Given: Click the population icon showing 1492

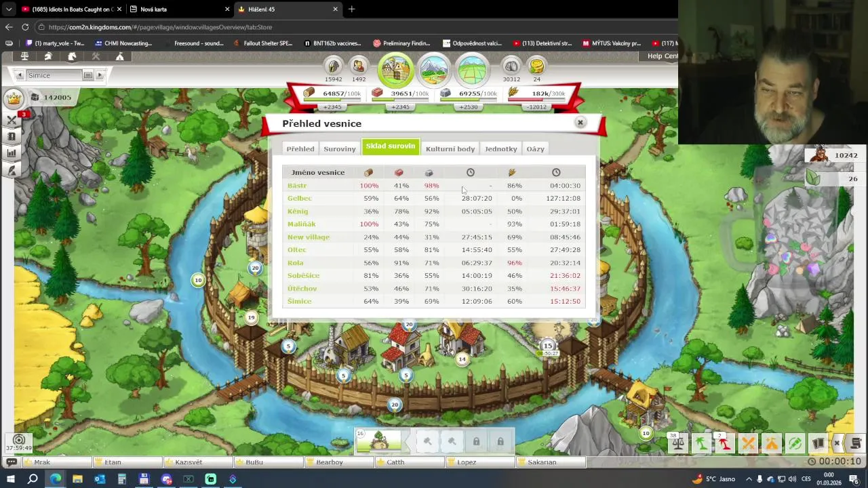Looking at the screenshot, I should [x=359, y=66].
